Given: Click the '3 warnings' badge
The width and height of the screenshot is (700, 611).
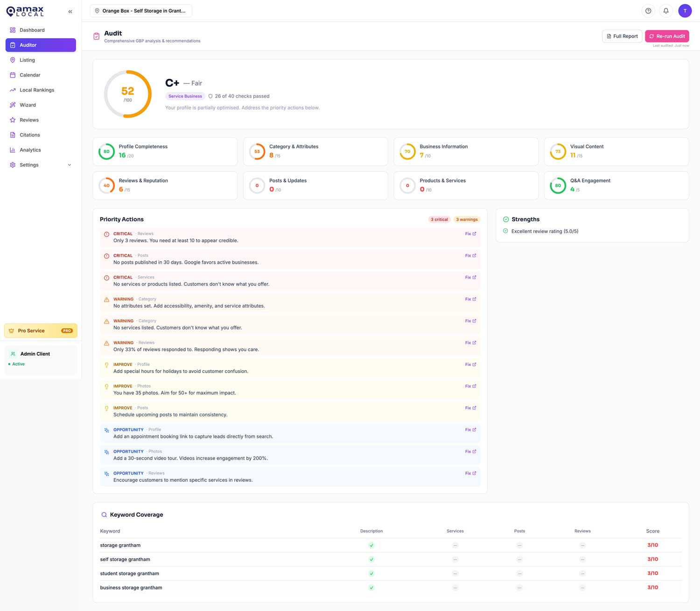Looking at the screenshot, I should [x=467, y=219].
